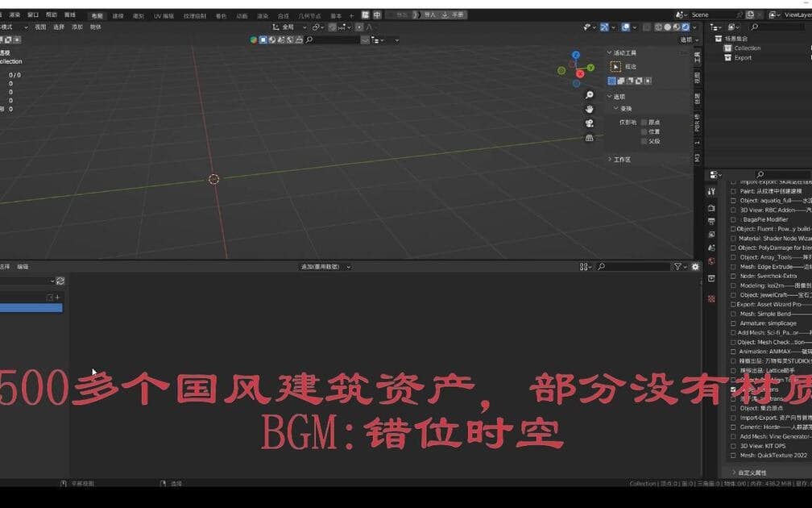Viewport: 812px width, 508px height.
Task: Open the Render properties tab
Action: coord(711,208)
